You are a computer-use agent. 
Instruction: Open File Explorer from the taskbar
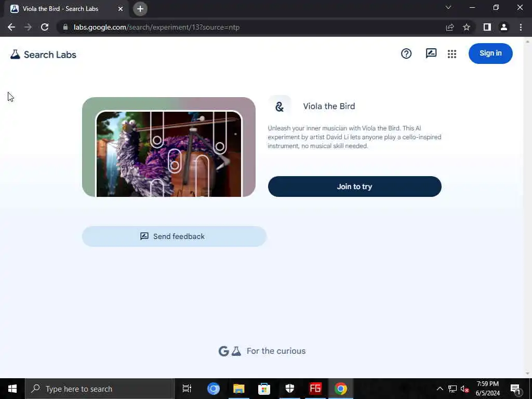[239, 389]
